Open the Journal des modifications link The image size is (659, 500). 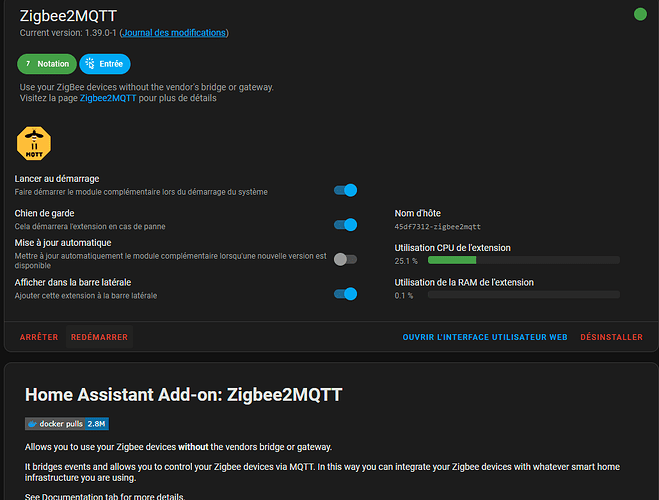coord(174,33)
